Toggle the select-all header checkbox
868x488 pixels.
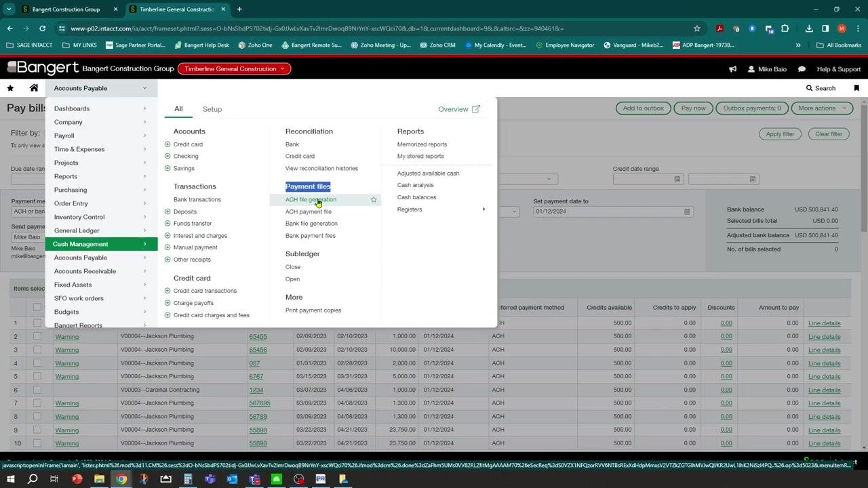click(x=37, y=308)
